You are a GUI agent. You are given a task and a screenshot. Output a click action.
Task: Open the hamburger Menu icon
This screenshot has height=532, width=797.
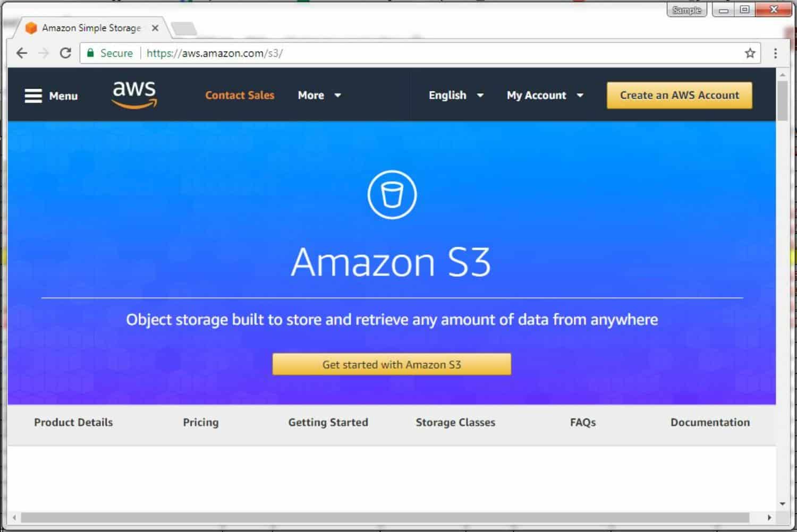click(33, 96)
